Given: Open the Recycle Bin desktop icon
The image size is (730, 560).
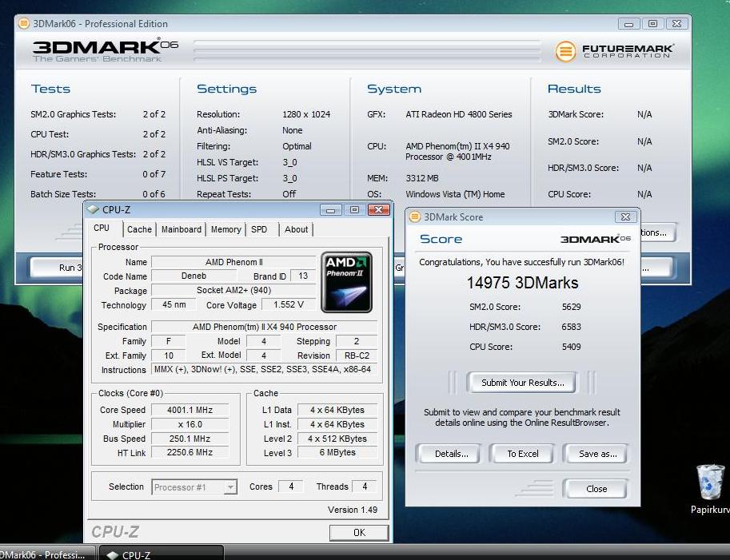Looking at the screenshot, I should [711, 488].
